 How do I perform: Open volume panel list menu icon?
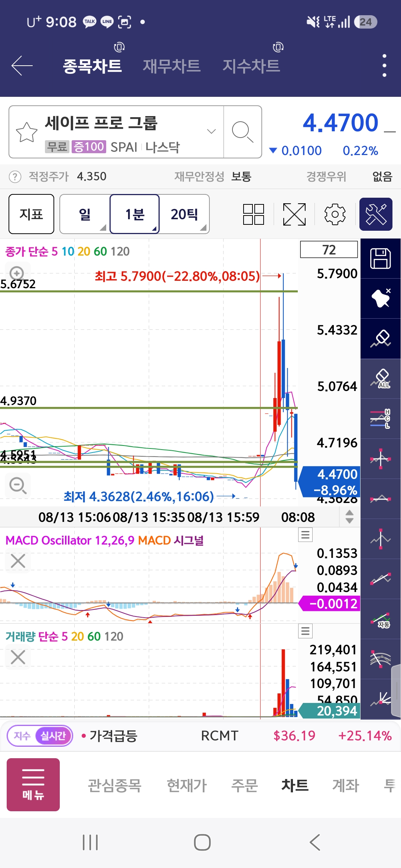click(305, 631)
